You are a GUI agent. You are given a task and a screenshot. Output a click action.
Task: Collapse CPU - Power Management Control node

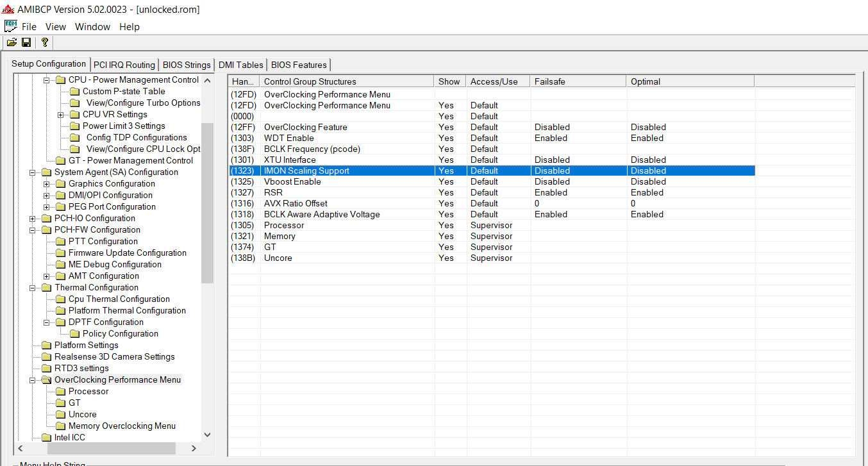46,79
